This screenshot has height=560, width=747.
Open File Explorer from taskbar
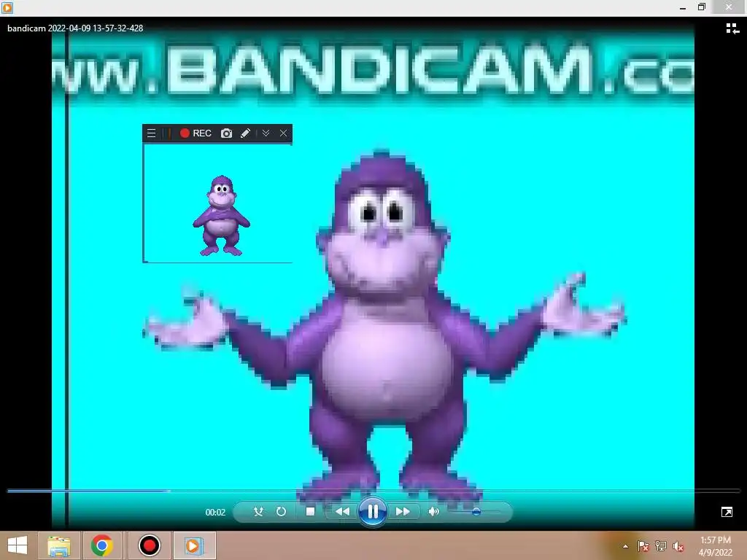tap(59, 545)
